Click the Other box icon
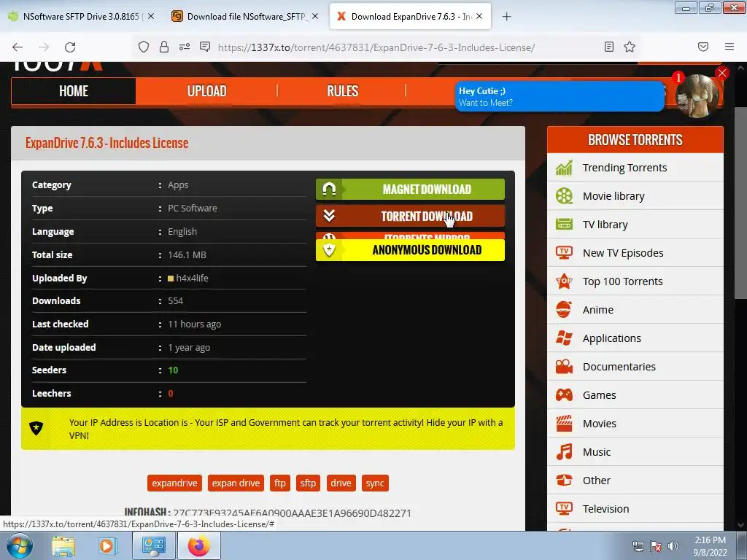The image size is (747, 560). pyautogui.click(x=564, y=480)
